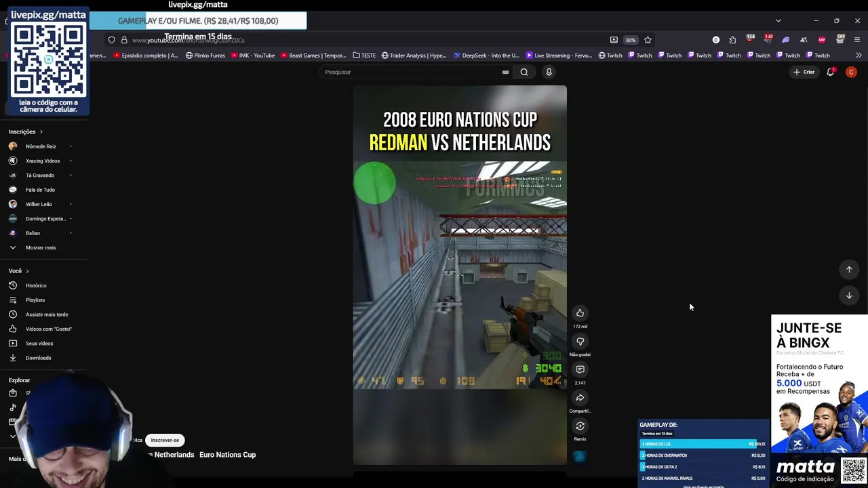868x488 pixels.
Task: Open the 'DeepSeek - Into the U...' bookmark
Action: tap(486, 56)
